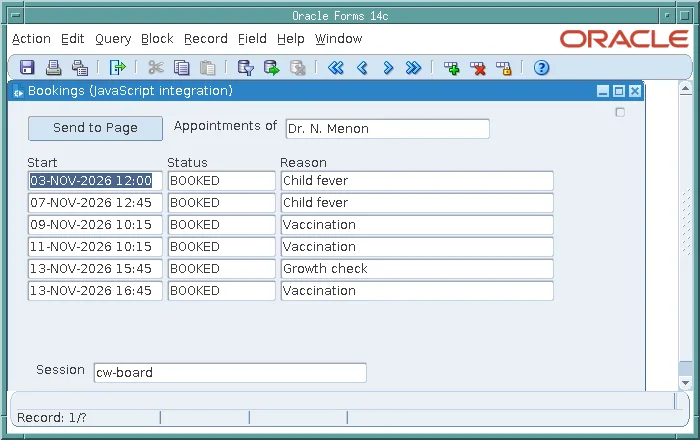
Task: Click the Paste toolbar icon
Action: pyautogui.click(x=208, y=68)
